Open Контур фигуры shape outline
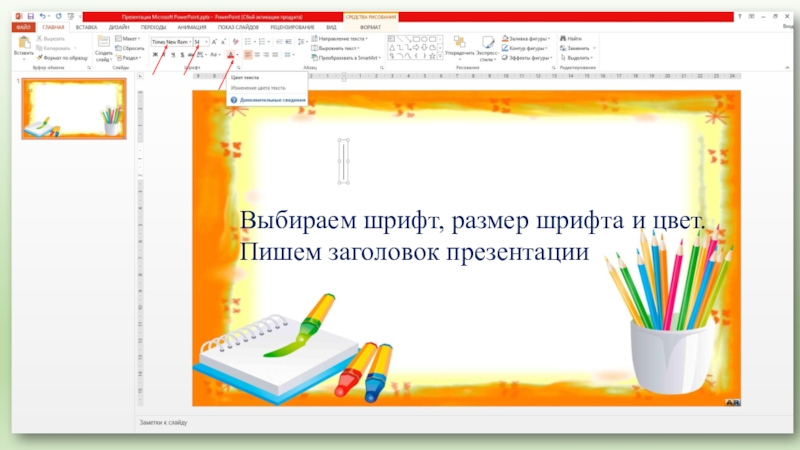 (524, 48)
